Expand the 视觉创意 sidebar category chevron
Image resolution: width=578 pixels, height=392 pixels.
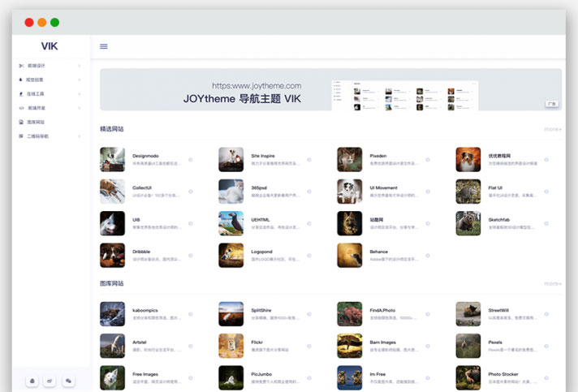tap(79, 80)
